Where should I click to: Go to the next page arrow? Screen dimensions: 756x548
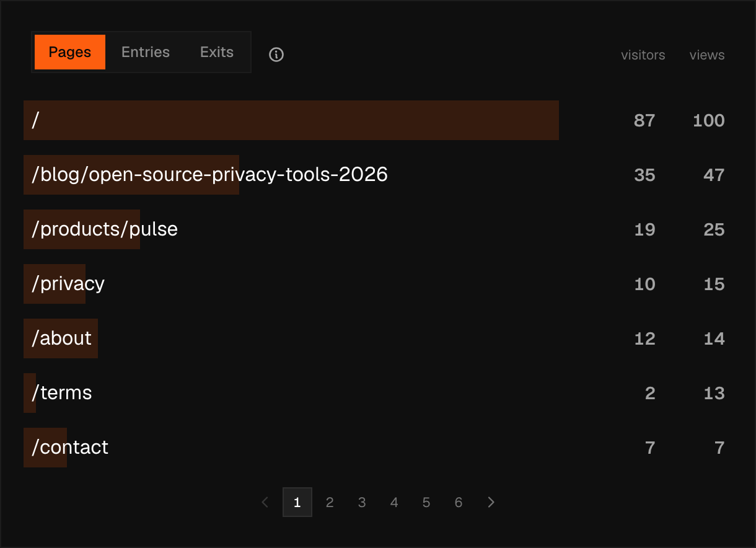tap(491, 502)
